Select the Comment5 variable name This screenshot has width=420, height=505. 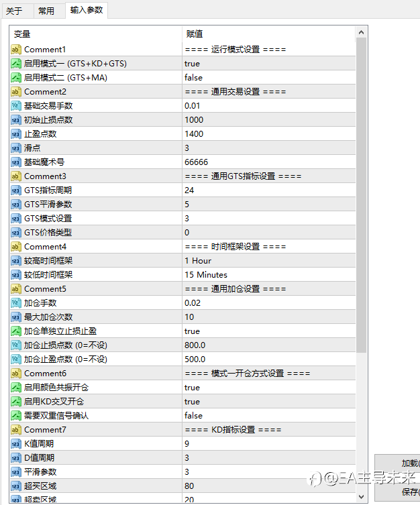45,289
